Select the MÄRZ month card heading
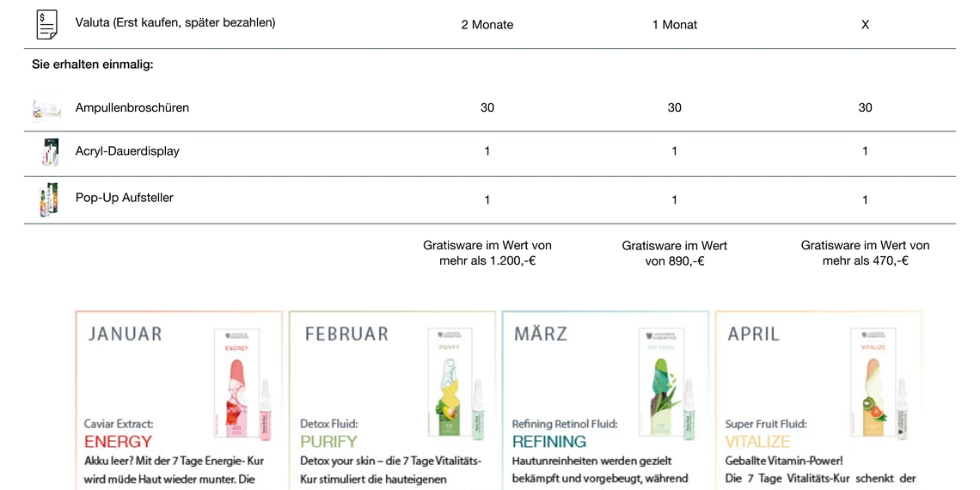Image resolution: width=980 pixels, height=490 pixels. pyautogui.click(x=541, y=334)
